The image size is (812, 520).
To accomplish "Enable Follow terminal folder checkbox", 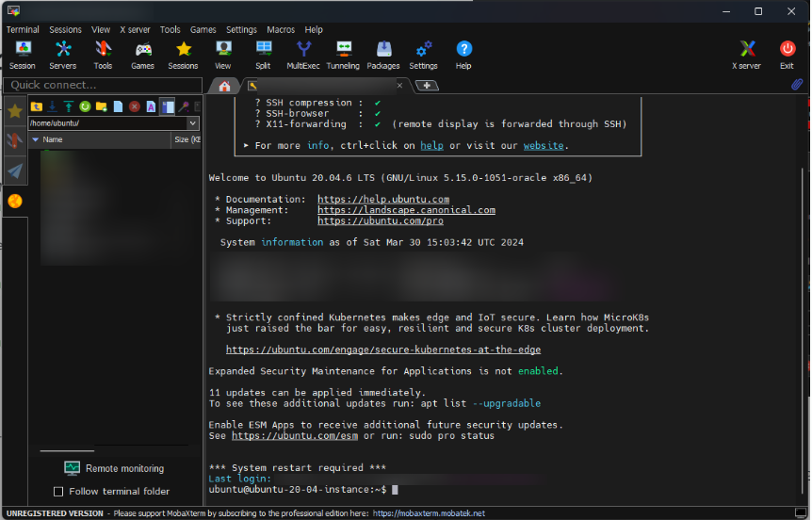I will pos(58,492).
